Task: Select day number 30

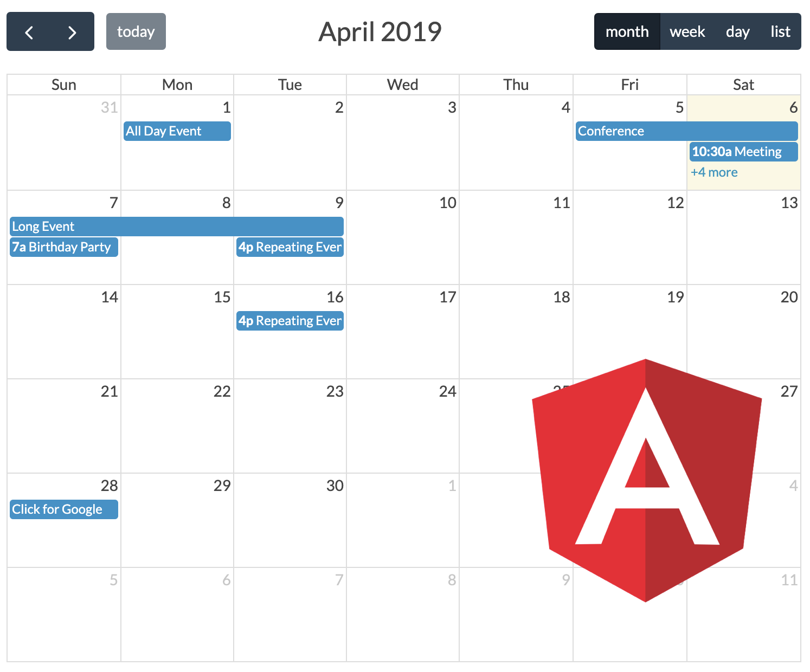Action: point(335,486)
